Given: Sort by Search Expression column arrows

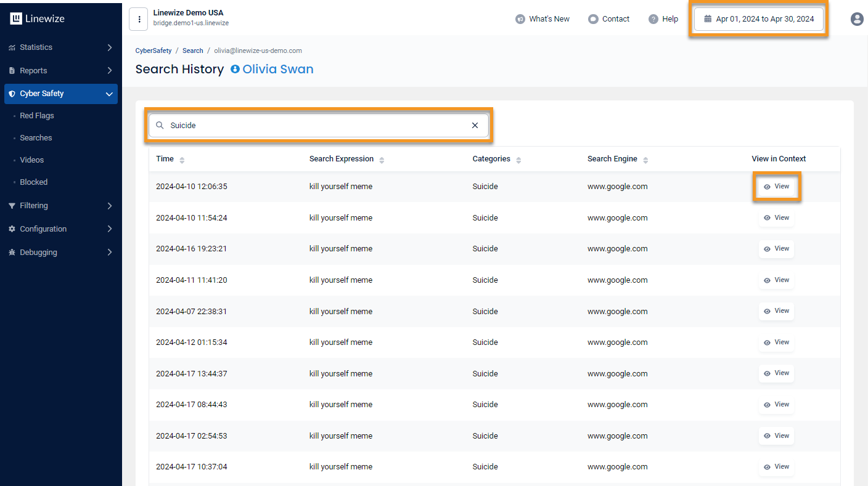Looking at the screenshot, I should (382, 160).
